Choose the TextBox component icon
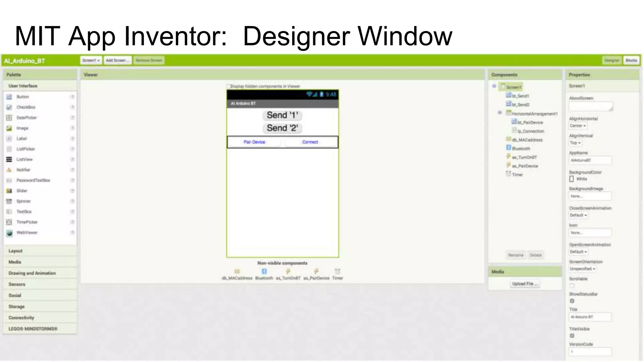 (x=9, y=211)
